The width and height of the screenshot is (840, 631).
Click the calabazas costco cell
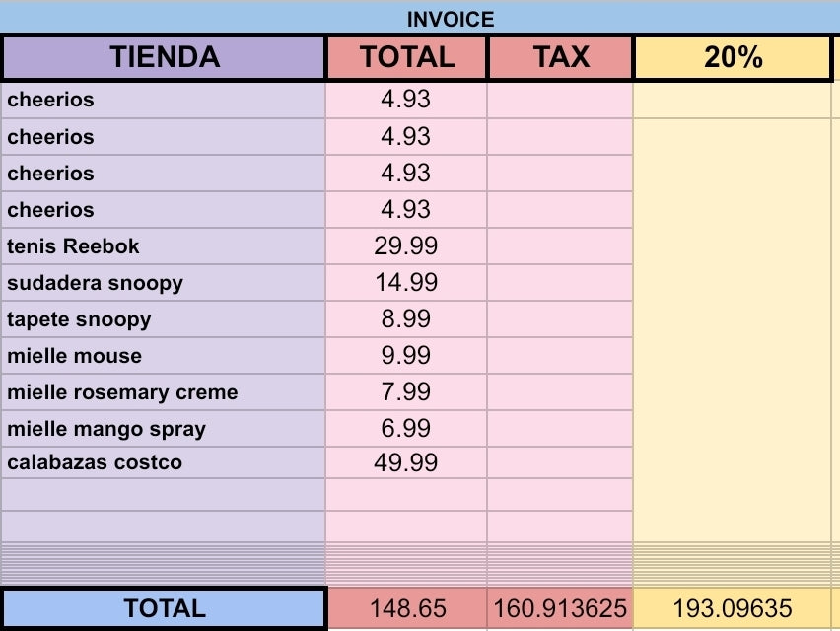coord(164,462)
